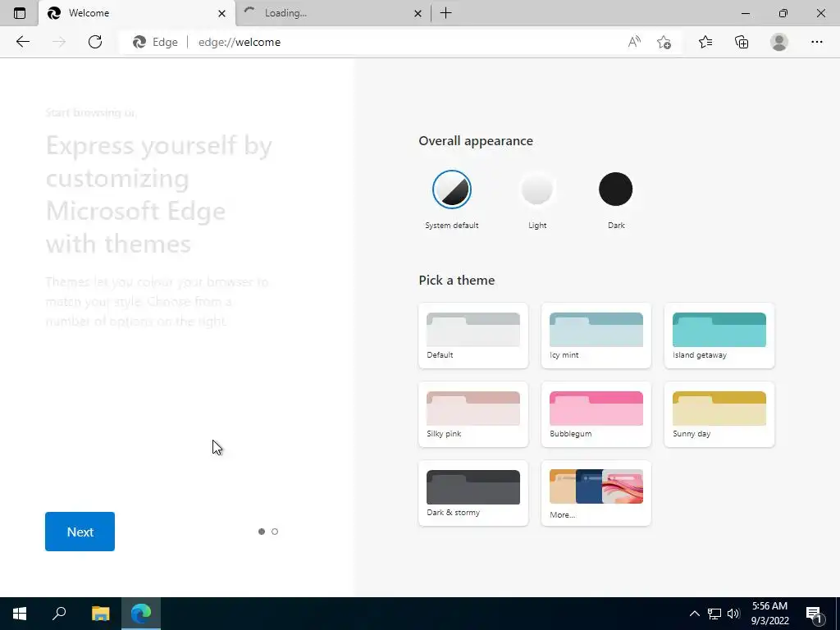Close the Welcome tab

click(221, 13)
